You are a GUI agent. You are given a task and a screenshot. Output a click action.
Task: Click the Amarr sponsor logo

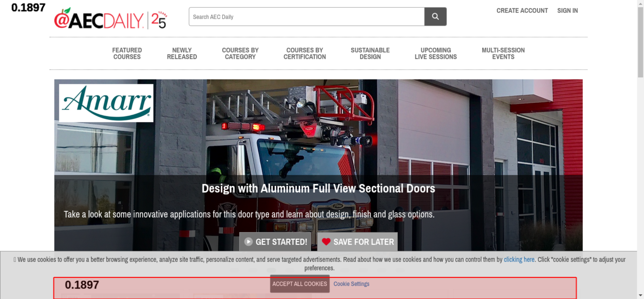(106, 103)
